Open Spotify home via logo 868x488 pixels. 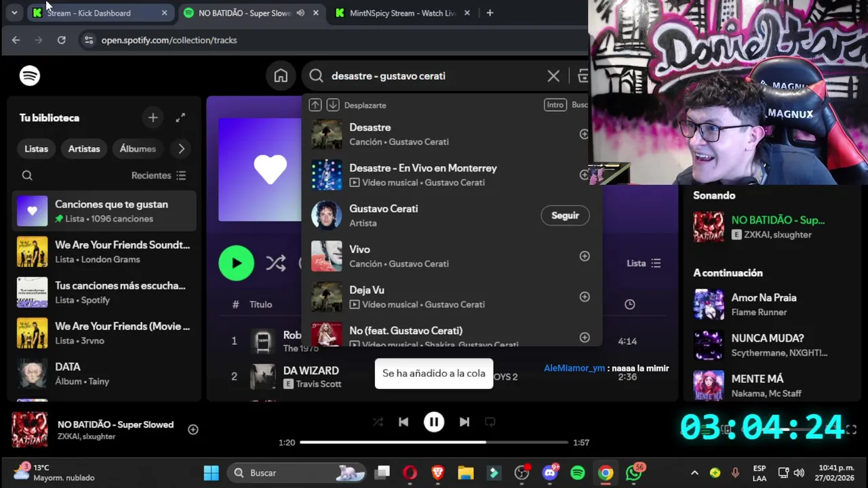(x=30, y=76)
